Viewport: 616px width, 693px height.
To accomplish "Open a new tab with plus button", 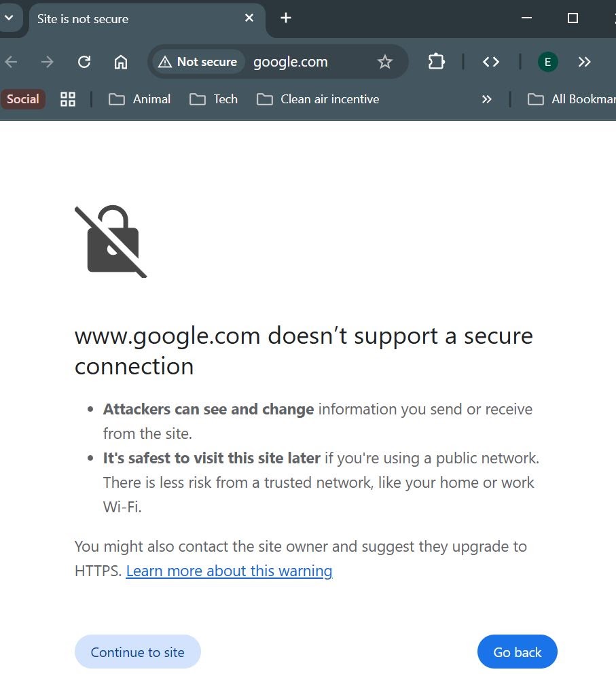I will click(286, 18).
